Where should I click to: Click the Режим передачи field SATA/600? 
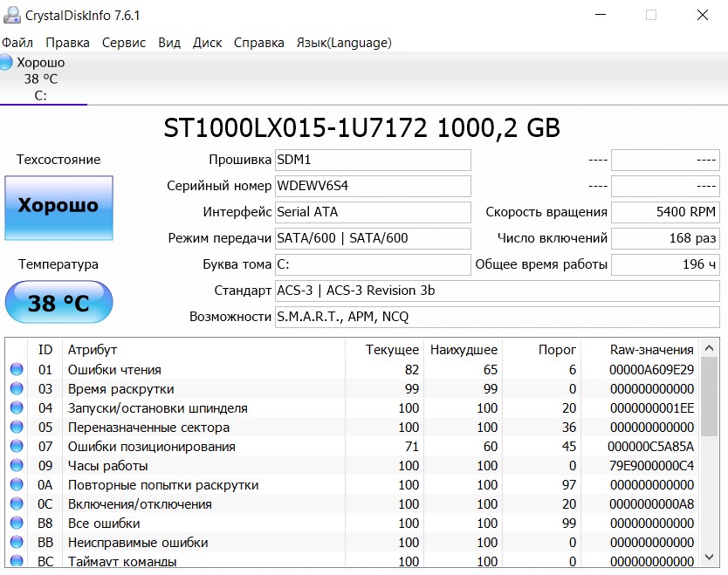373,238
